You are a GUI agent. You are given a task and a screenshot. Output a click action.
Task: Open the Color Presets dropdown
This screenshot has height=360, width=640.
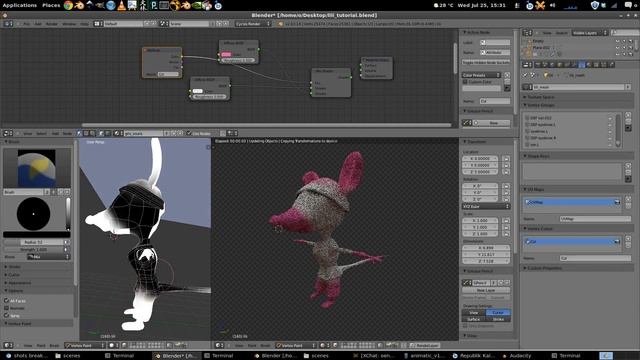481,75
